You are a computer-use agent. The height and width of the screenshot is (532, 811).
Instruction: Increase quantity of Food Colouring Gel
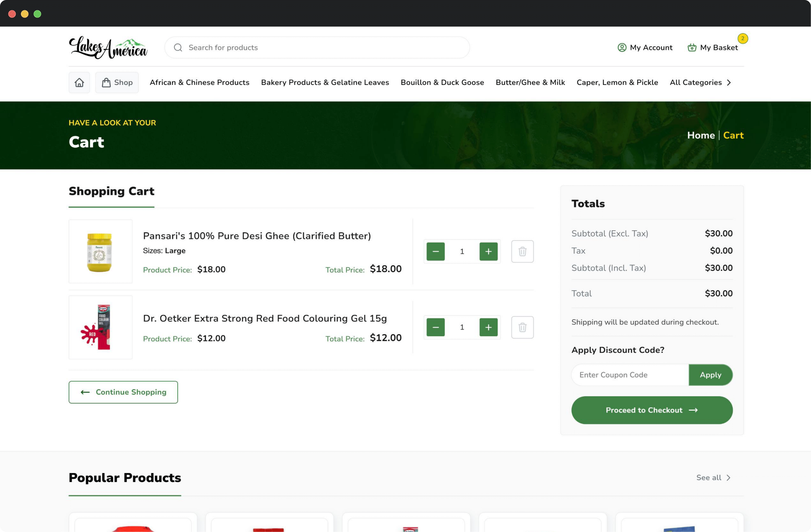[488, 327]
